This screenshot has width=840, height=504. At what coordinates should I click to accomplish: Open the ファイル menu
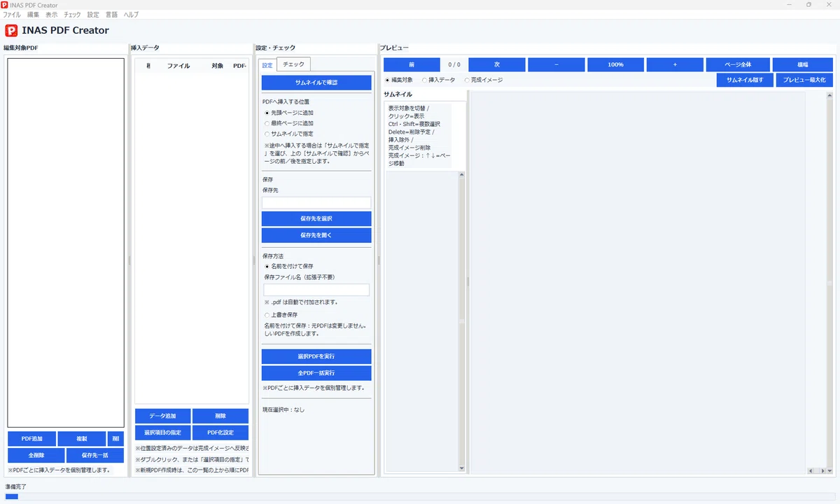(x=12, y=15)
